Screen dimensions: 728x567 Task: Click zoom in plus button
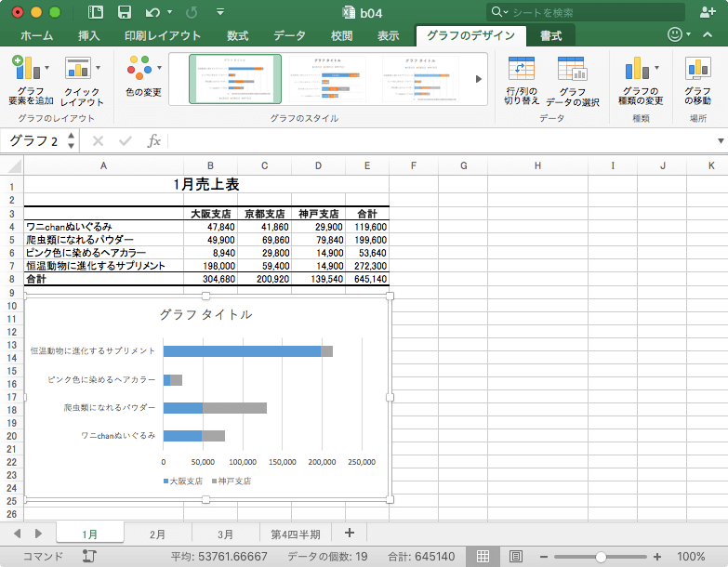(x=657, y=557)
